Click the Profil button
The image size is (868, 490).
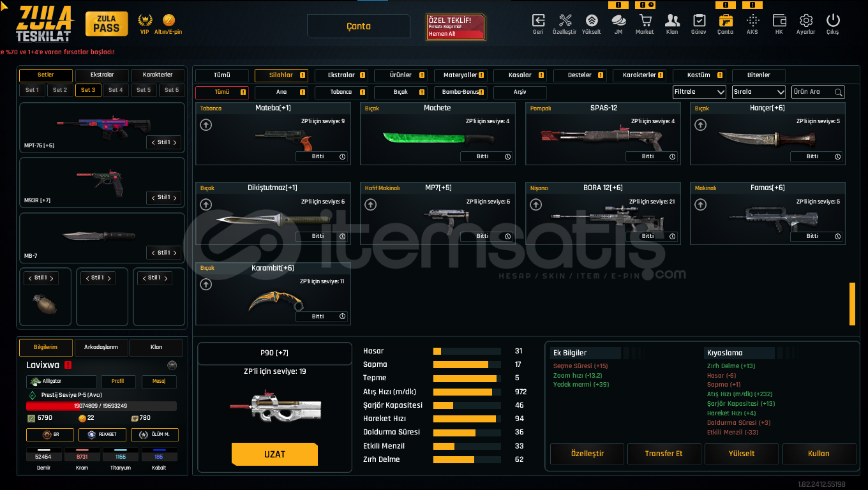pos(118,382)
